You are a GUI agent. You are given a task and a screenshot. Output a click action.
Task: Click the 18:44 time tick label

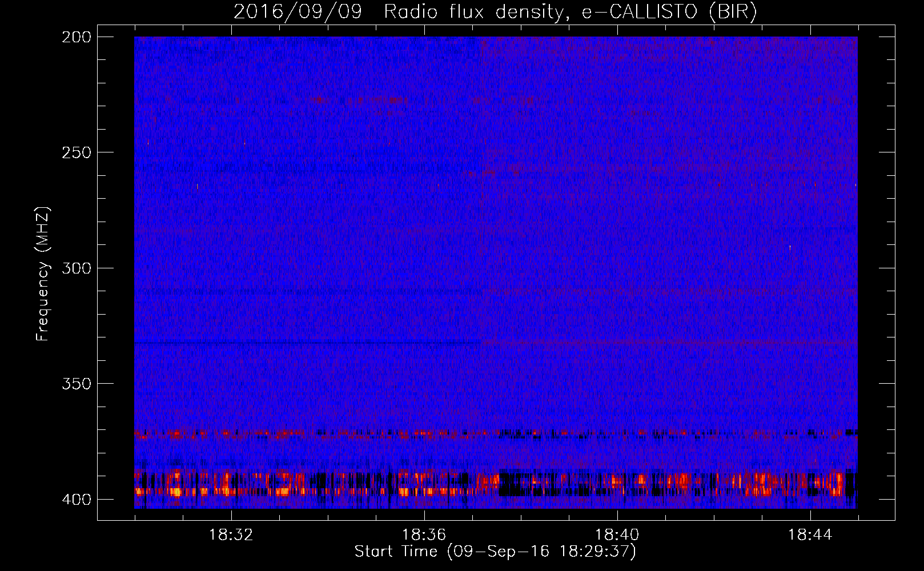(810, 534)
